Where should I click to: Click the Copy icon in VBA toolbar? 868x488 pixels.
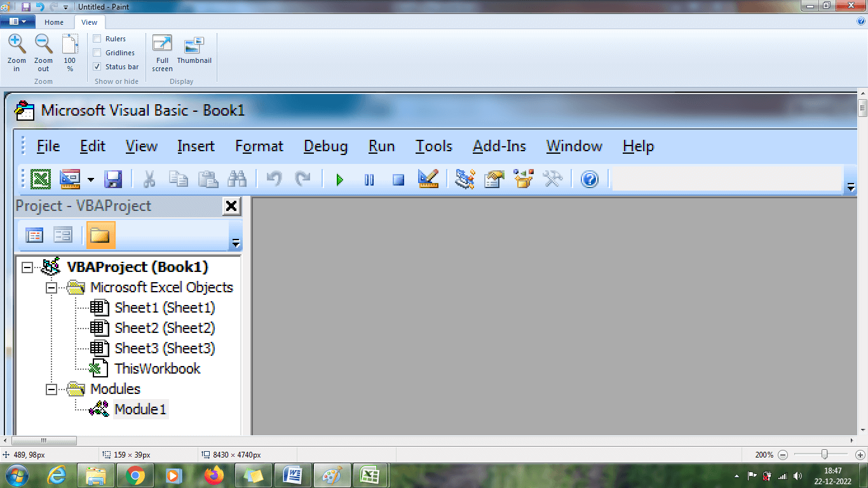[179, 179]
